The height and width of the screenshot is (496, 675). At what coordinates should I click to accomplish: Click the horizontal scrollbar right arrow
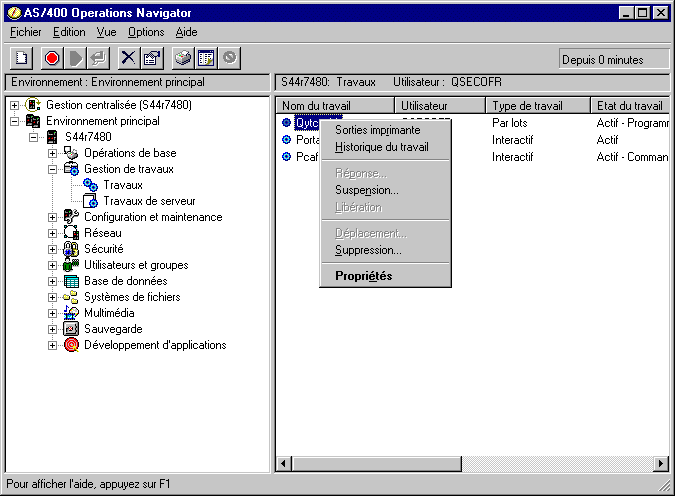tap(661, 464)
